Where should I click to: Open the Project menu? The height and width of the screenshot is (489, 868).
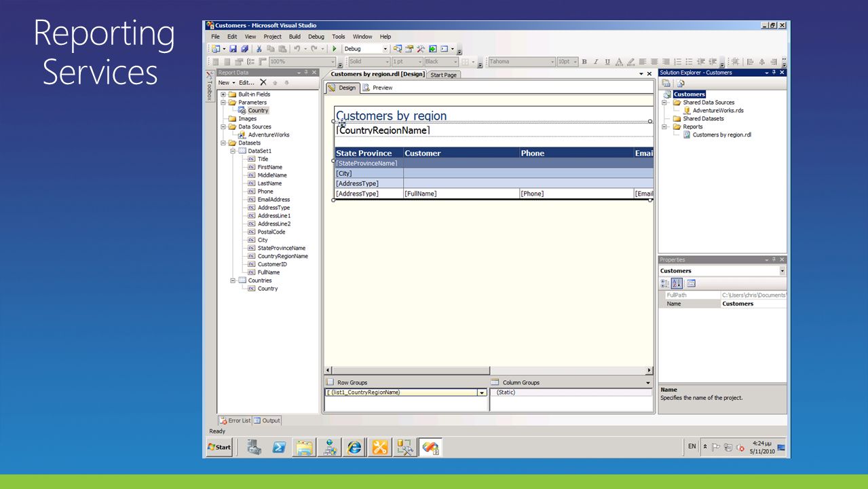[x=272, y=37]
